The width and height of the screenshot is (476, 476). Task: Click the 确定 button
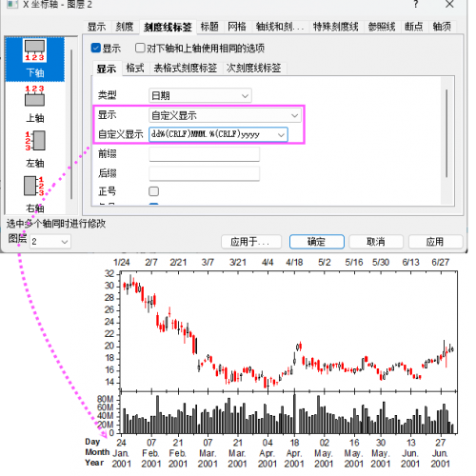click(317, 242)
